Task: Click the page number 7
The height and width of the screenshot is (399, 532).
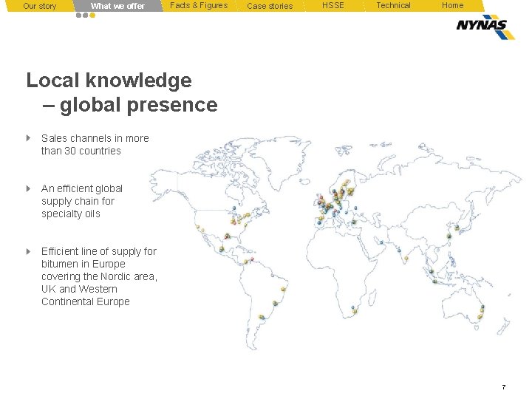Action: pyautogui.click(x=504, y=387)
